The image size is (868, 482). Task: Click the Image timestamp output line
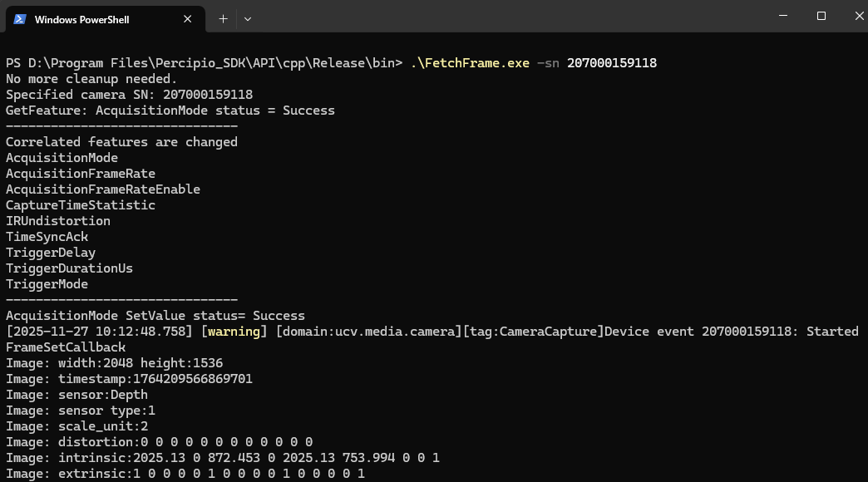[129, 379]
